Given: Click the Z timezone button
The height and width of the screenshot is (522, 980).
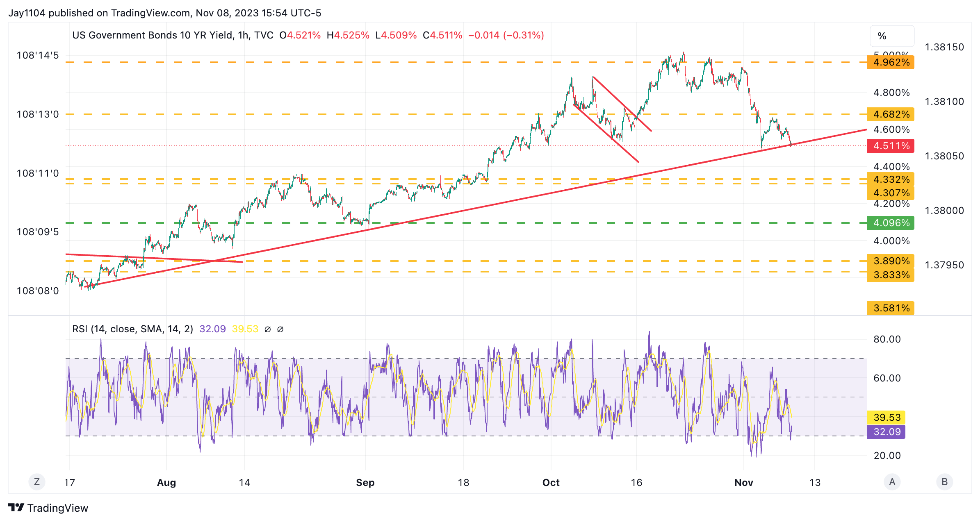Looking at the screenshot, I should pos(37,482).
